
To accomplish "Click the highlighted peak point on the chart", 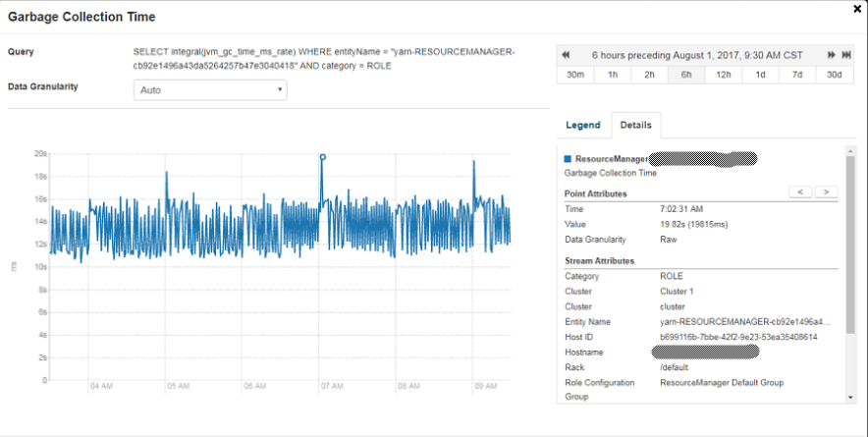I will [322, 157].
